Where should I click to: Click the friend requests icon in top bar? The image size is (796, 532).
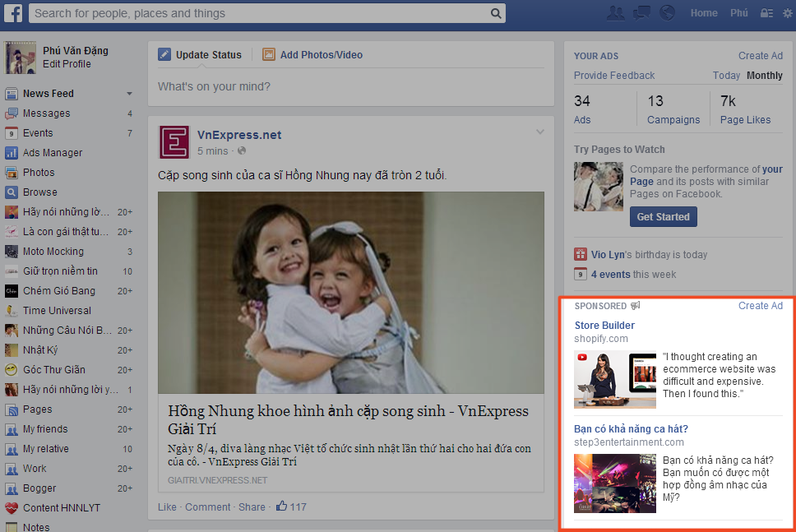pyautogui.click(x=615, y=13)
